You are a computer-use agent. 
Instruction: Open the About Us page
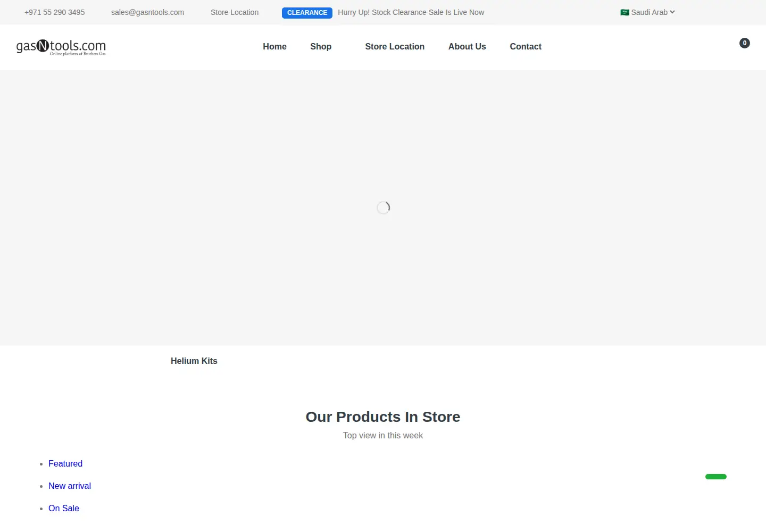click(467, 47)
